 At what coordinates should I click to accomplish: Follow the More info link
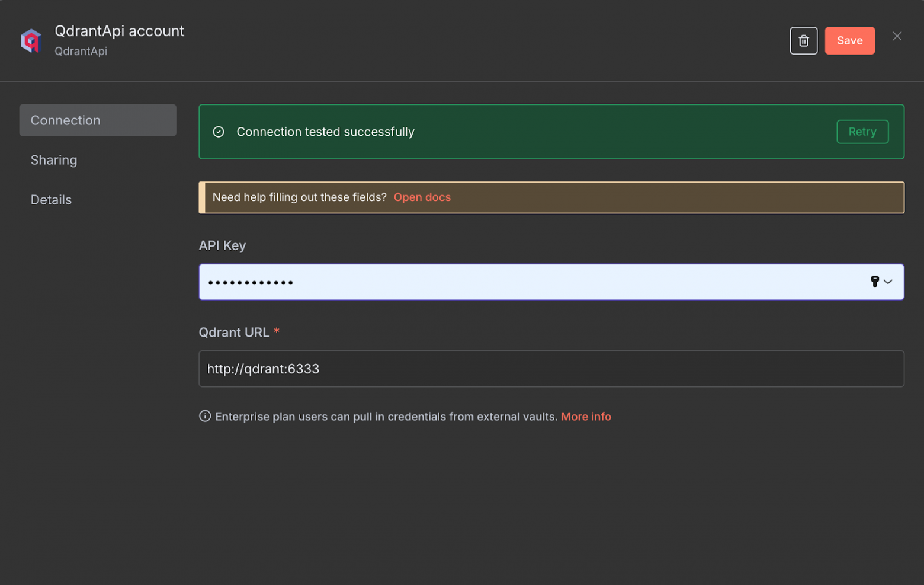coord(585,417)
